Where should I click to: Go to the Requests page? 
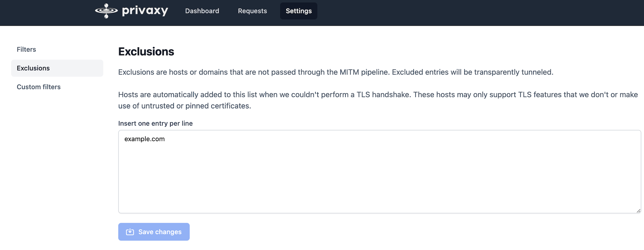(x=252, y=11)
